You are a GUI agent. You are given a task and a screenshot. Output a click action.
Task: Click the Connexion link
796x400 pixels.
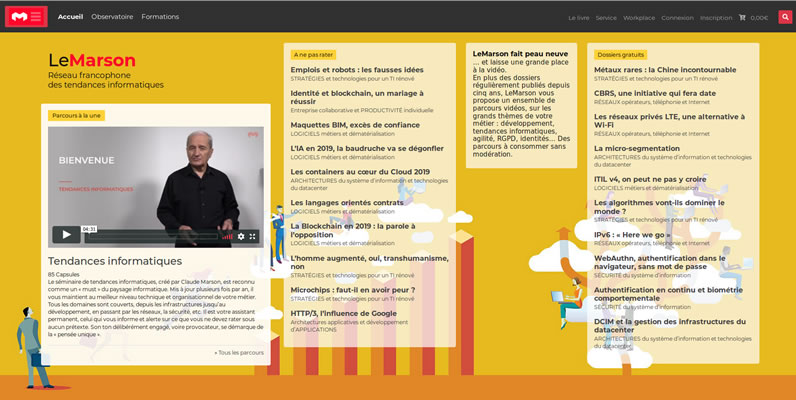point(677,18)
